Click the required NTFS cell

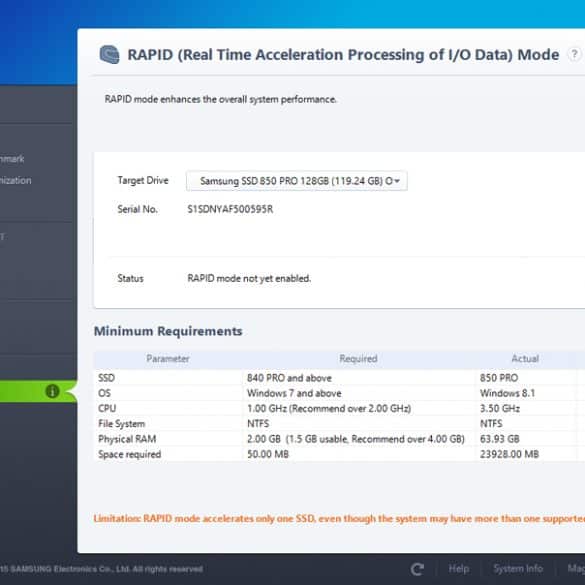(x=258, y=423)
